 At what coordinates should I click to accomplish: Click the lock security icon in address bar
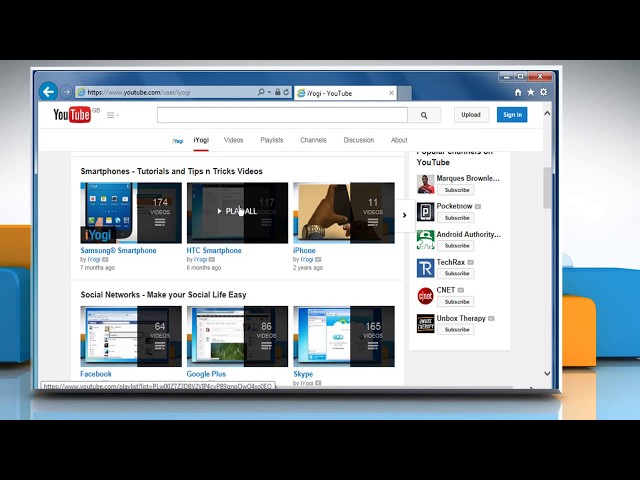[x=278, y=92]
